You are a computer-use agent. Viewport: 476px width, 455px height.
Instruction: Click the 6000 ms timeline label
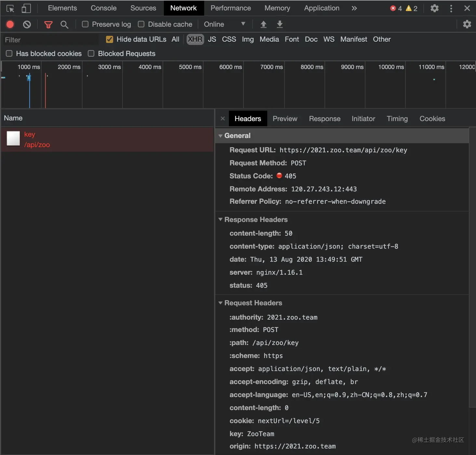click(x=231, y=67)
